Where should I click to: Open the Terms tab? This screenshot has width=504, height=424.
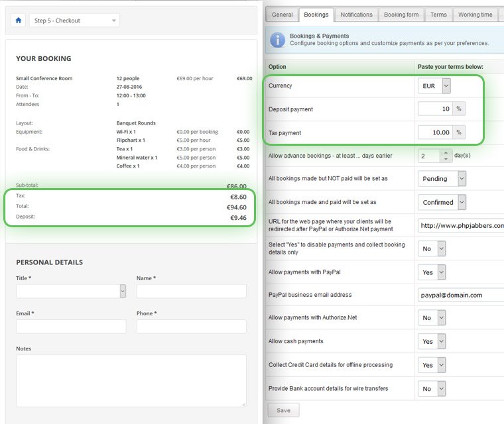[x=438, y=15]
